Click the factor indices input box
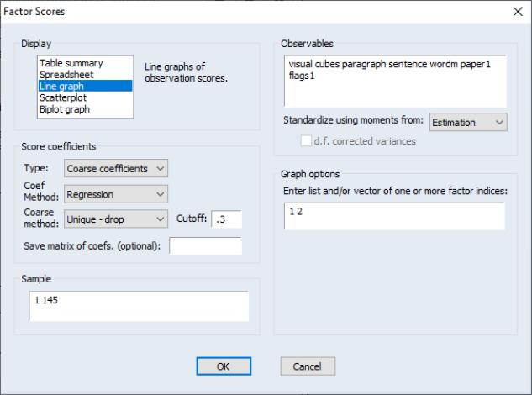 coord(394,215)
